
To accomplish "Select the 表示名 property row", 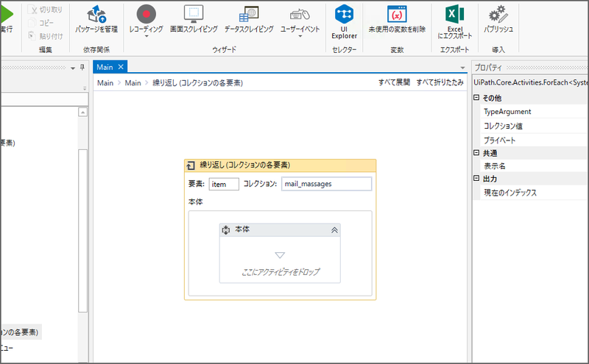I will (x=535, y=166).
